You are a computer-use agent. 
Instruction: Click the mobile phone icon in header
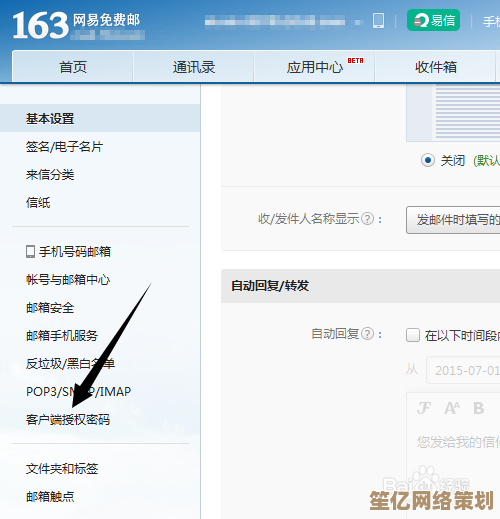pyautogui.click(x=378, y=21)
